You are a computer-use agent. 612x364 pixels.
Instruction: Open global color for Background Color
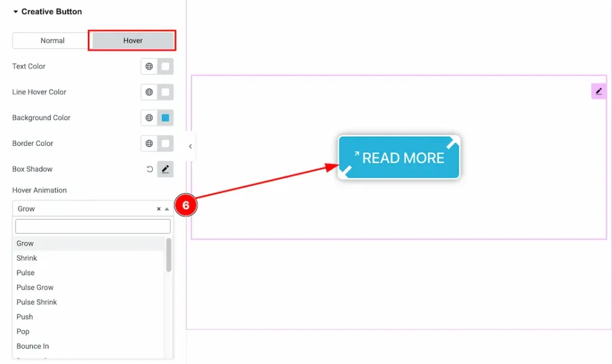pos(149,118)
